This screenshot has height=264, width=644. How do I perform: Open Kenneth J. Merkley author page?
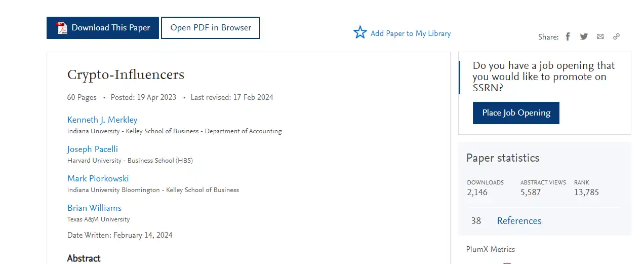coord(102,120)
